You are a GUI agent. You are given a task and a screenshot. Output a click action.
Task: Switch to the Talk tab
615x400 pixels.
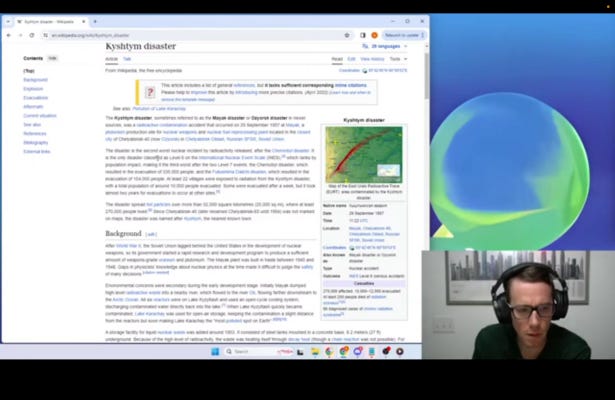click(127, 59)
